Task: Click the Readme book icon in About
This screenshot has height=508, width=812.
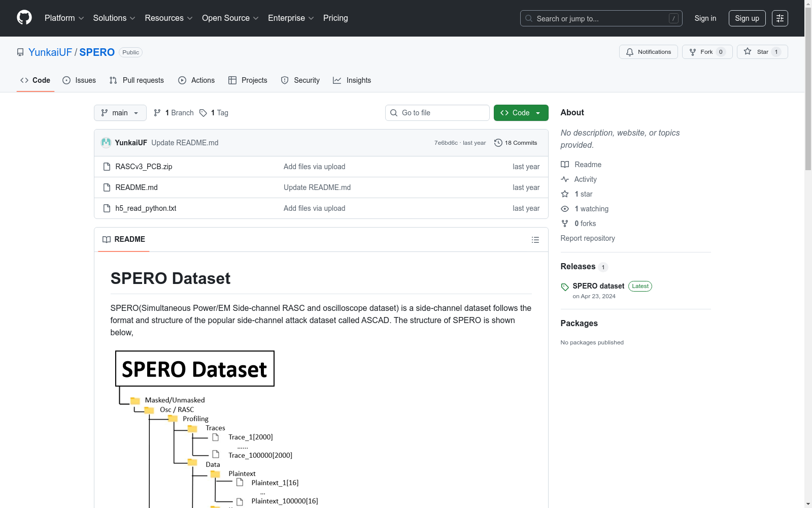Action: pyautogui.click(x=565, y=165)
